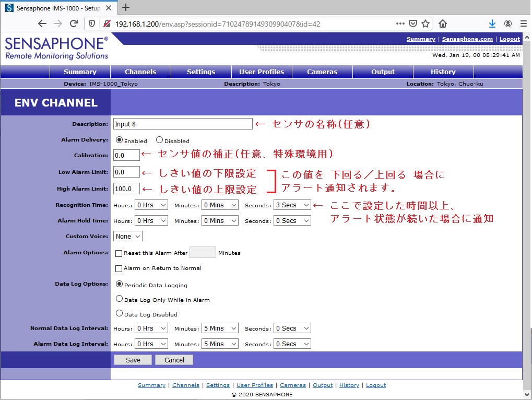
Task: Select Periodic Data Logging option
Action: (119, 284)
